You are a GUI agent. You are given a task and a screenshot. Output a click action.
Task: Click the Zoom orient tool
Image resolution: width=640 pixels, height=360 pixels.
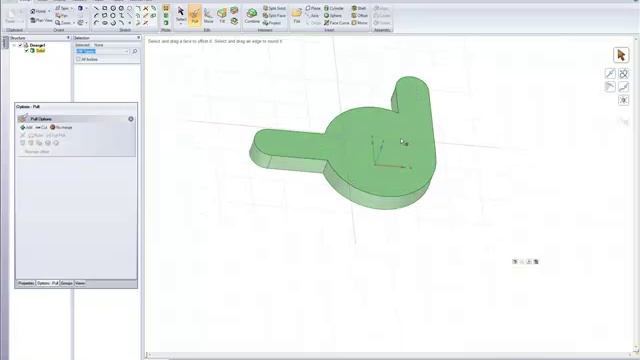click(63, 23)
